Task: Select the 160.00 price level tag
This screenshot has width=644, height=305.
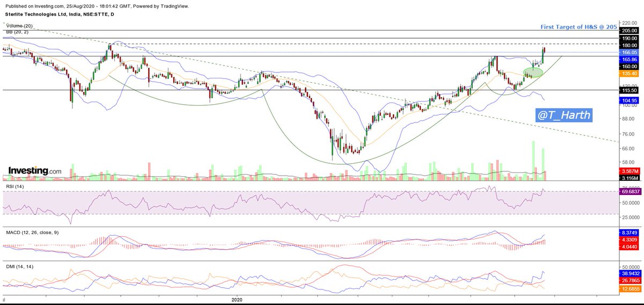Action: tap(630, 66)
